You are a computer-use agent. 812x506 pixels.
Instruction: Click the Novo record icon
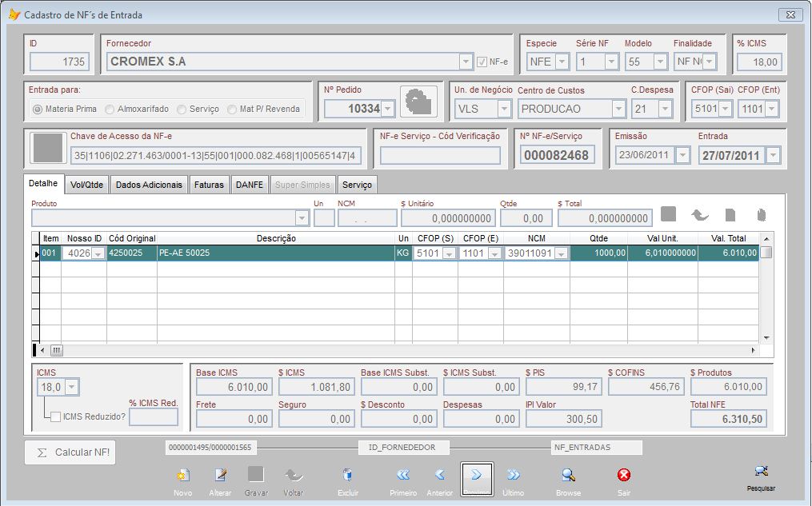click(x=182, y=475)
